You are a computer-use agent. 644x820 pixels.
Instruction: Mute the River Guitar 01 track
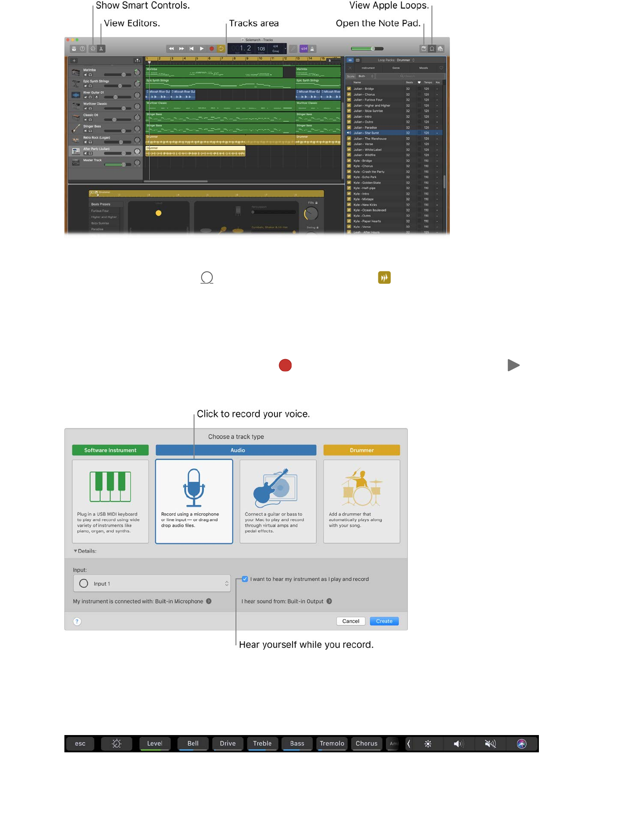86,97
